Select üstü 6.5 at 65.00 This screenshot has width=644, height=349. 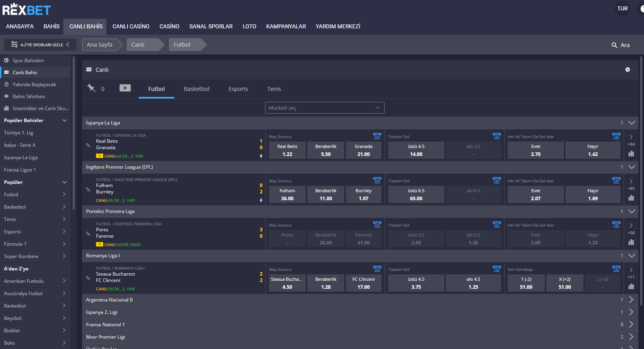coord(416,195)
